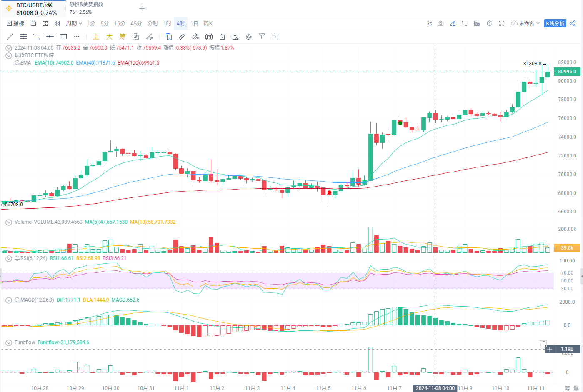Open more drawing tools (three dots)
This screenshot has width=583, height=392.
click(77, 37)
